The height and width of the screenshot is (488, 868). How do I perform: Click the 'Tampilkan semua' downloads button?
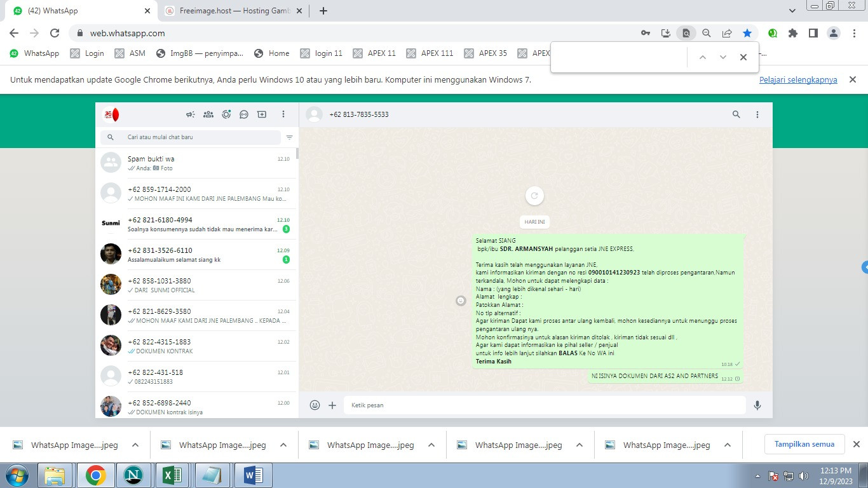pos(804,444)
